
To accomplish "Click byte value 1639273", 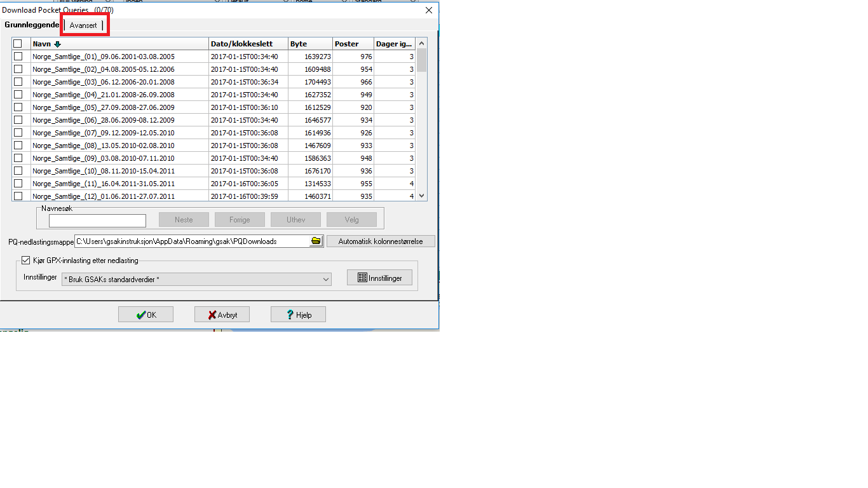I will [318, 57].
